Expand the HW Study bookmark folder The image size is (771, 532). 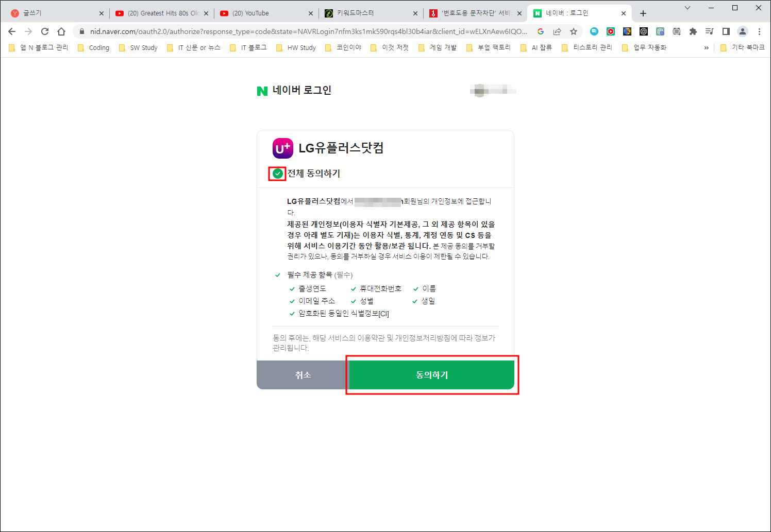(x=296, y=48)
